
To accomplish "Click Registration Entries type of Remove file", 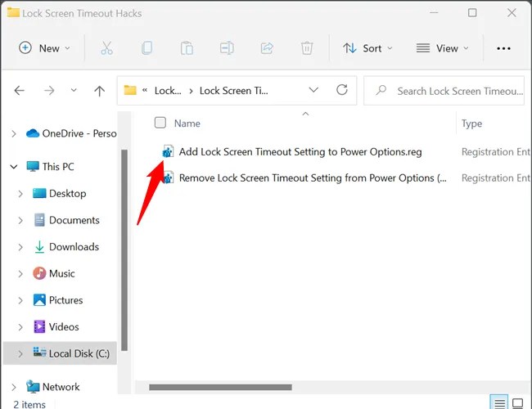I will click(495, 178).
